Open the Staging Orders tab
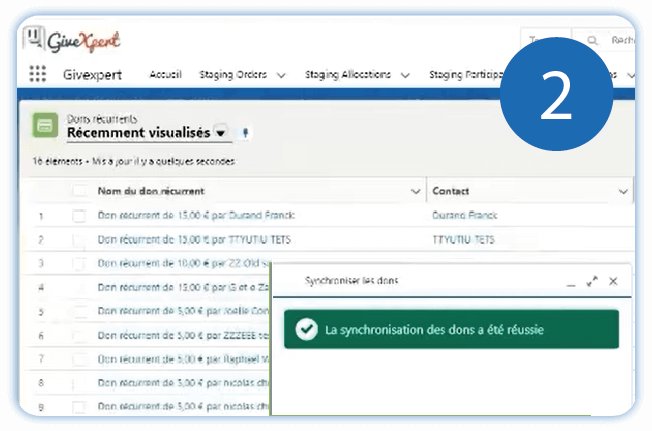Viewport: 652px width, 431px height. [x=233, y=74]
